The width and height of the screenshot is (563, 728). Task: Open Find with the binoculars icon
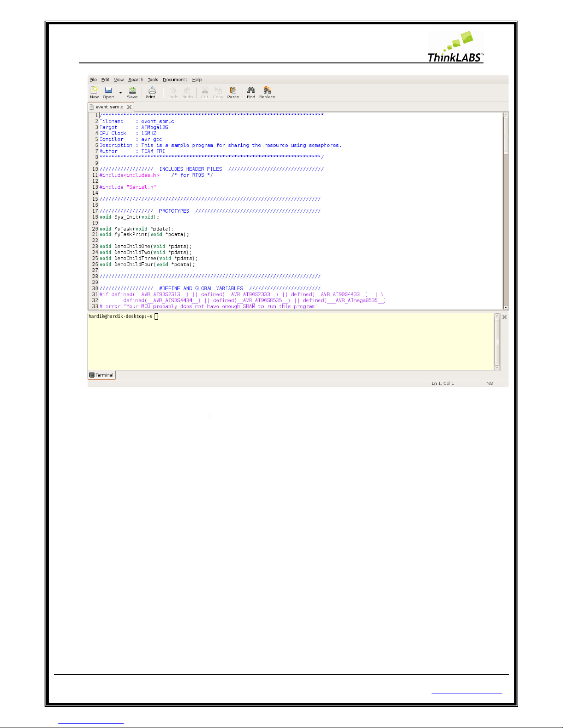pyautogui.click(x=251, y=92)
